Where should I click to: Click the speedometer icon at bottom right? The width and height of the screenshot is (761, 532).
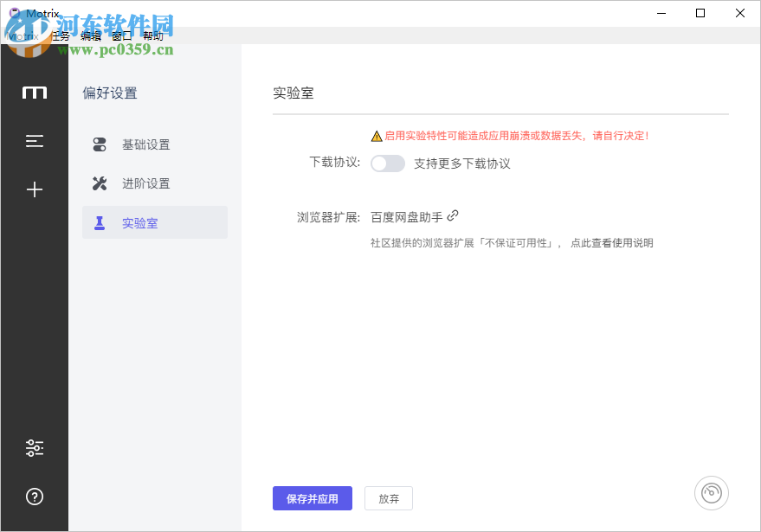point(711,493)
